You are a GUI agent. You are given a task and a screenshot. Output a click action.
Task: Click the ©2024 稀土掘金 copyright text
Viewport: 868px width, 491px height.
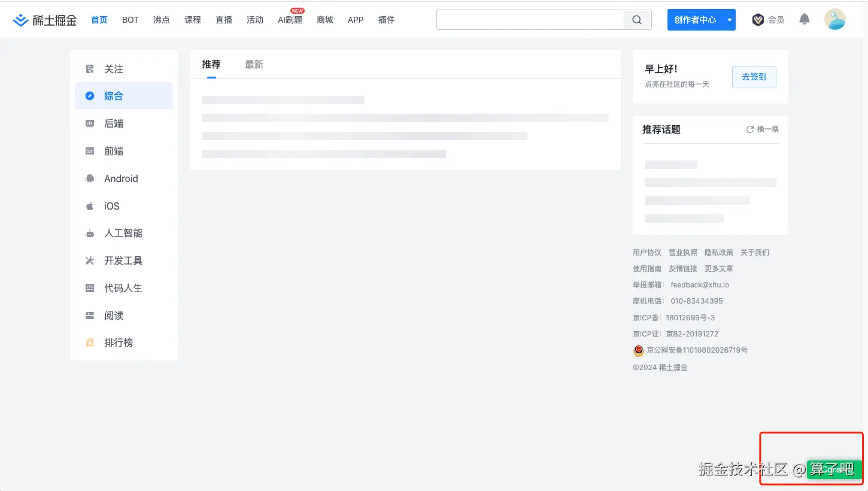point(660,368)
